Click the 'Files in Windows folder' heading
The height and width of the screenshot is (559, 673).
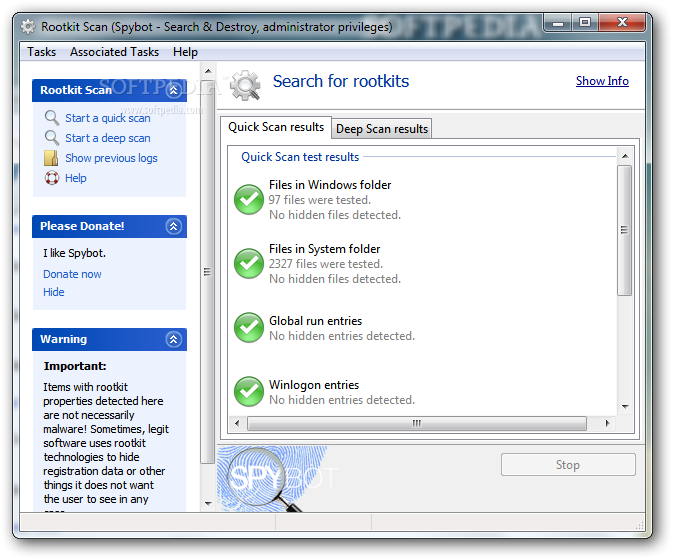(330, 185)
